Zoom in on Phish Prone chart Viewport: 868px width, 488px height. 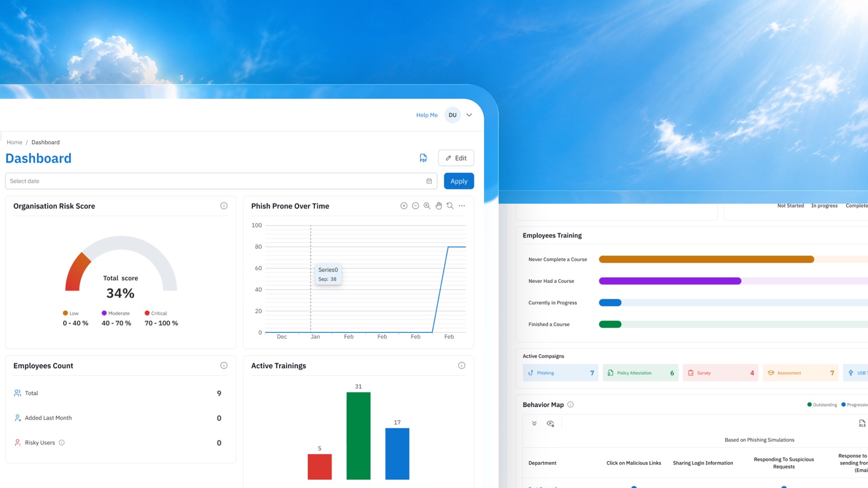(404, 206)
